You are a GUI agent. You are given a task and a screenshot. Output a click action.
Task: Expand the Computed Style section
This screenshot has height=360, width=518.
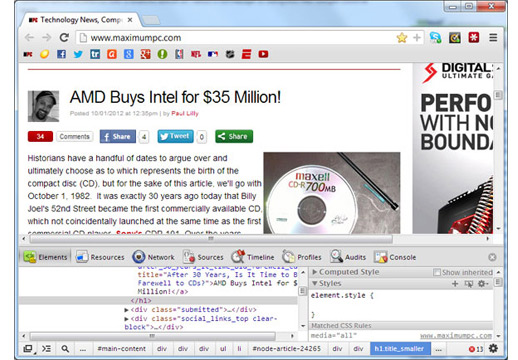[x=346, y=272]
